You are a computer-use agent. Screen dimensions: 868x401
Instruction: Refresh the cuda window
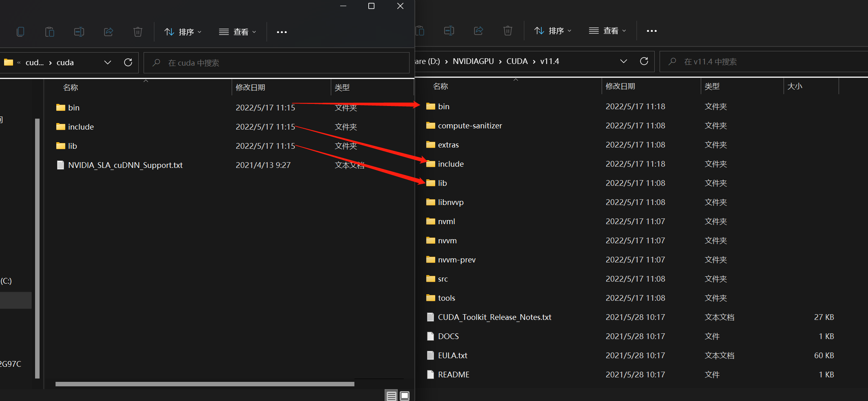click(x=128, y=62)
